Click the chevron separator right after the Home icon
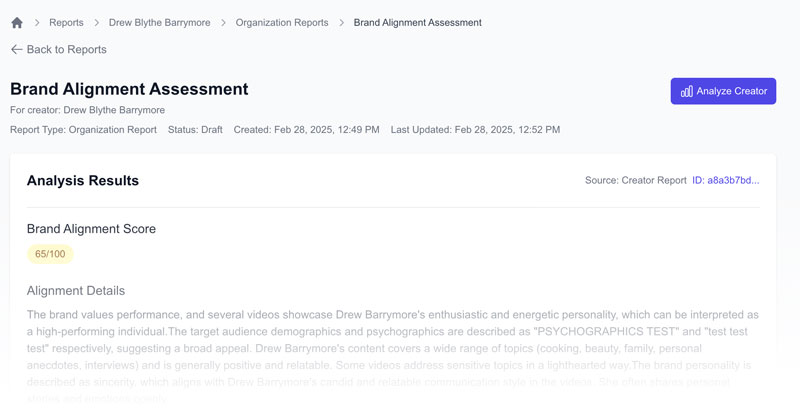 click(x=37, y=22)
